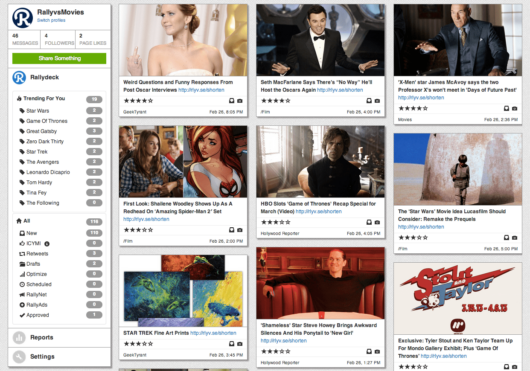This screenshot has width=530, height=371.
Task: Open the Tyrion Game of Thrones thumbnail
Action: 320,162
